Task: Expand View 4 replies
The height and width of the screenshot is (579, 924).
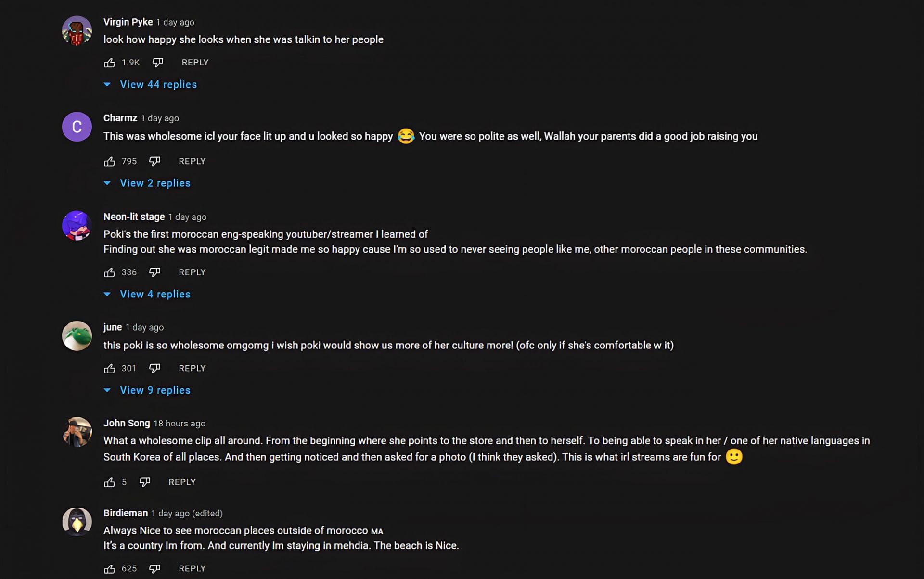Action: click(x=155, y=294)
